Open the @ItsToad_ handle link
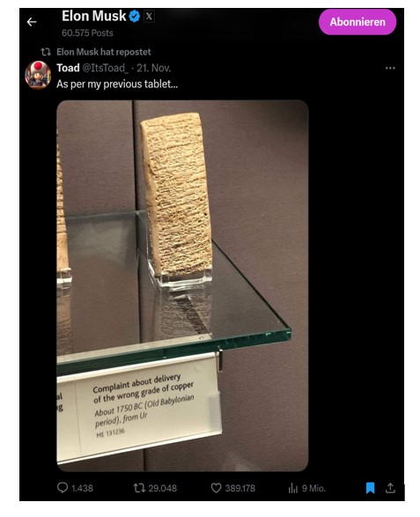The width and height of the screenshot is (420, 517). click(x=106, y=68)
